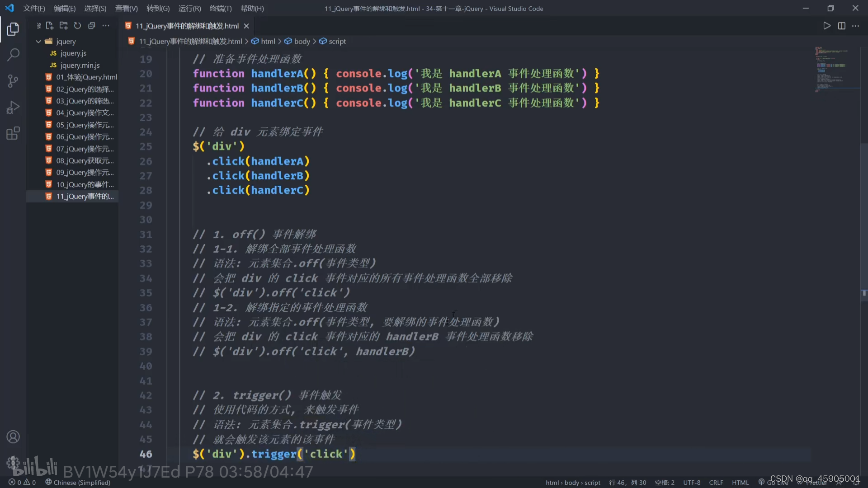
Task: Close the 11_jQuery editor tab
Action: tap(246, 26)
